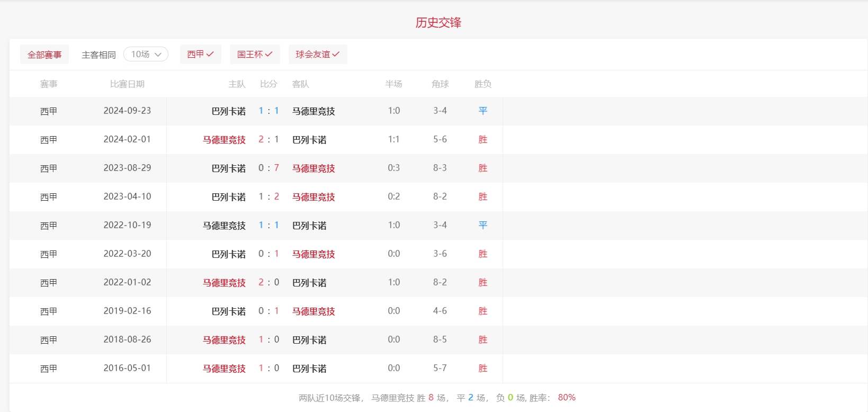Image resolution: width=868 pixels, height=412 pixels.
Task: Open 马德里竞技 home team in 2024-02-01 match
Action: pos(224,140)
